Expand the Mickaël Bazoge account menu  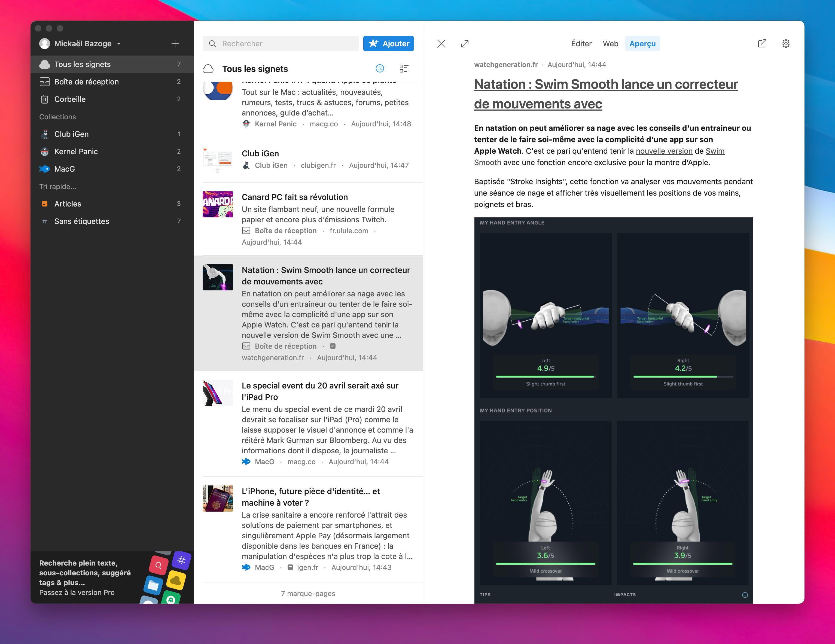click(119, 44)
